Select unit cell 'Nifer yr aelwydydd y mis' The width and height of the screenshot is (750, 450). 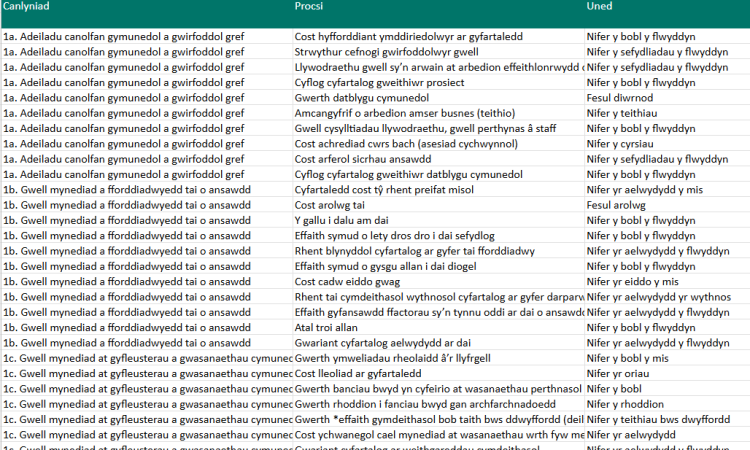pyautogui.click(x=667, y=189)
